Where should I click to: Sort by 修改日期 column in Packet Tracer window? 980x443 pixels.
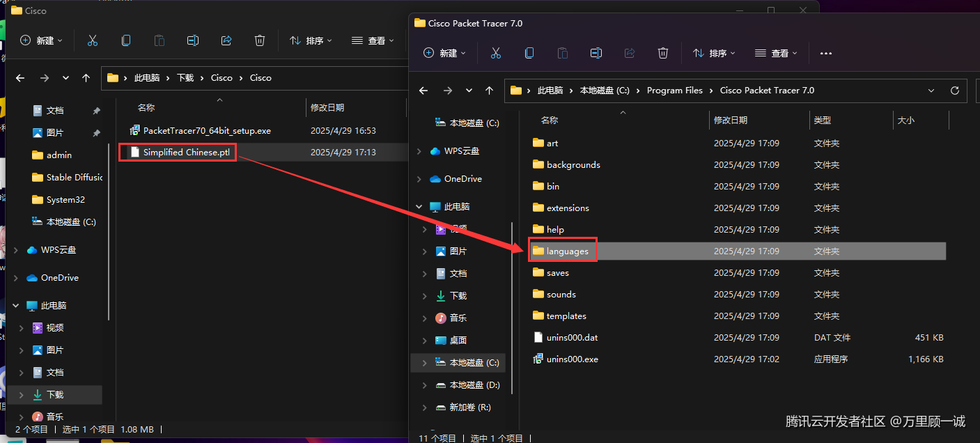(731, 121)
